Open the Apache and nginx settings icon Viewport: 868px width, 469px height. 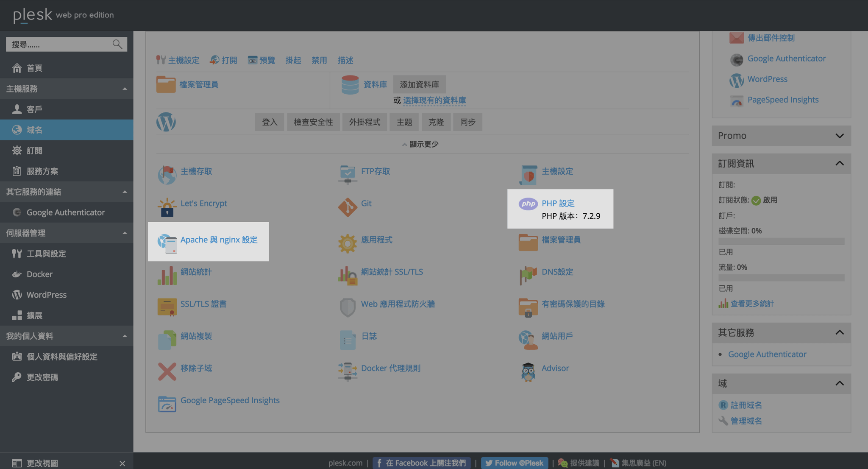[x=167, y=243]
